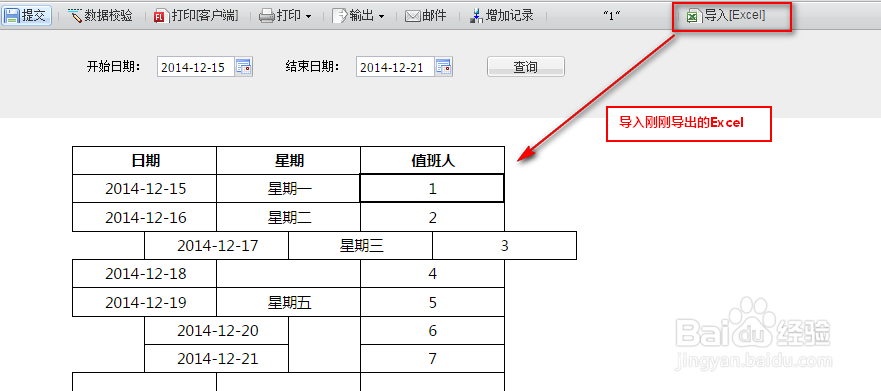Select the 值班人 cell containing 2
This screenshot has width=881, height=391.
point(432,217)
